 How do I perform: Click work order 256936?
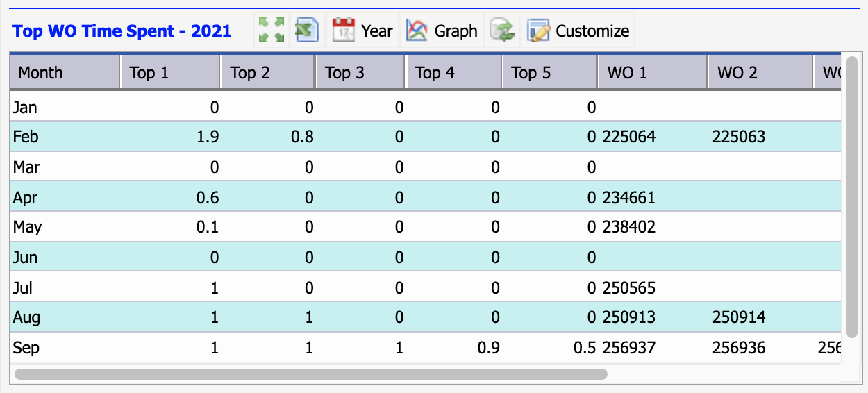pos(739,348)
